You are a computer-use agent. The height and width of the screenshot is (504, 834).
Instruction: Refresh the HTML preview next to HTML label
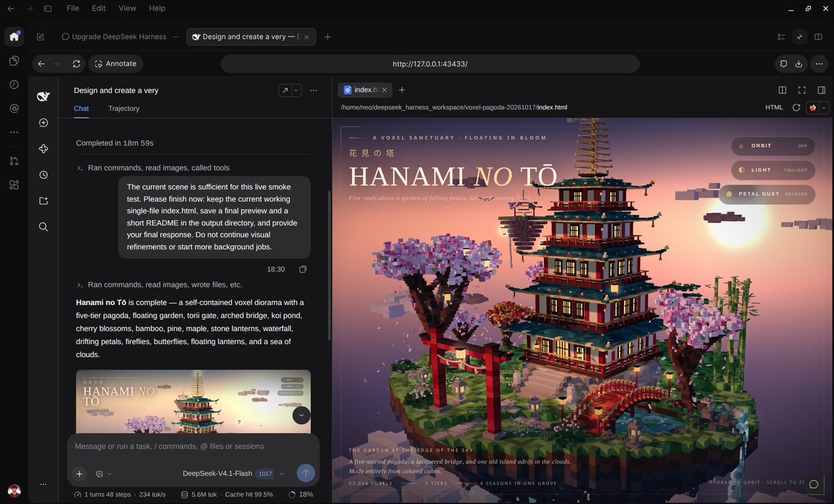click(x=796, y=107)
